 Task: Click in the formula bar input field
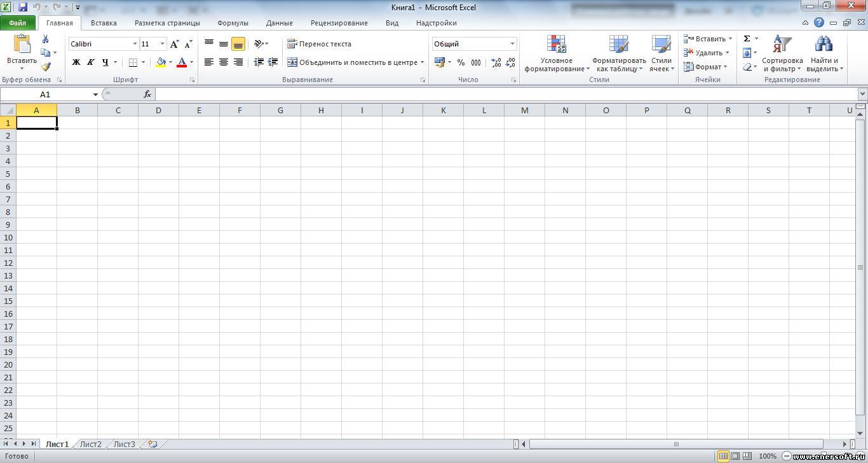[x=505, y=94]
